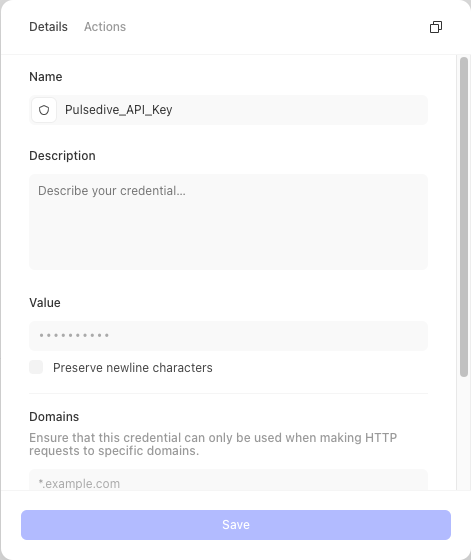Click the shield icon beside credential name
471x560 pixels.
coord(44,110)
